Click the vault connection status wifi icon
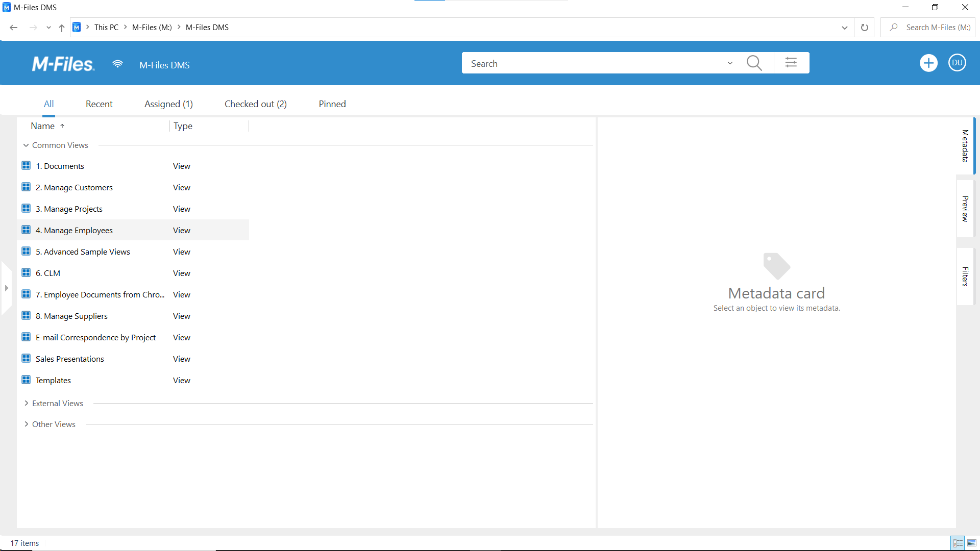This screenshot has width=980, height=551. click(x=117, y=64)
